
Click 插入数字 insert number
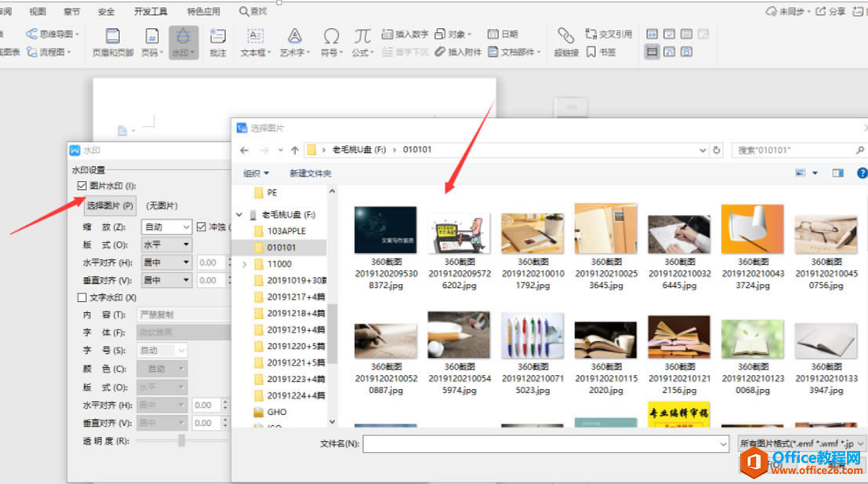point(405,34)
